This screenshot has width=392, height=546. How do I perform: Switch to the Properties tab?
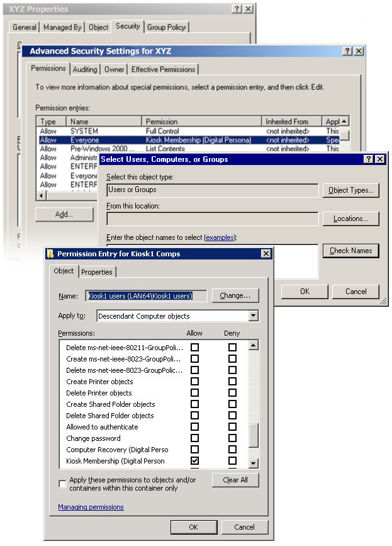(97, 272)
